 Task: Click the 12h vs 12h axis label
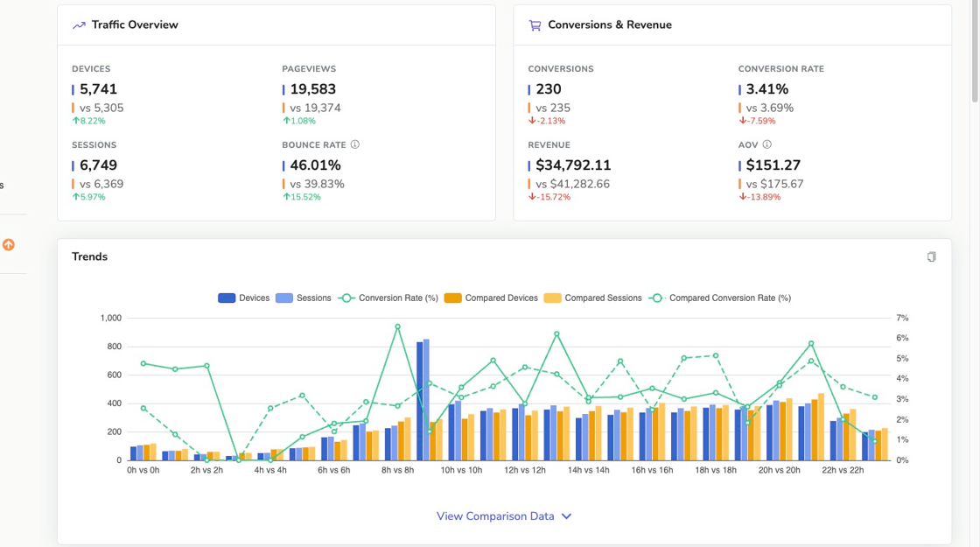point(524,470)
